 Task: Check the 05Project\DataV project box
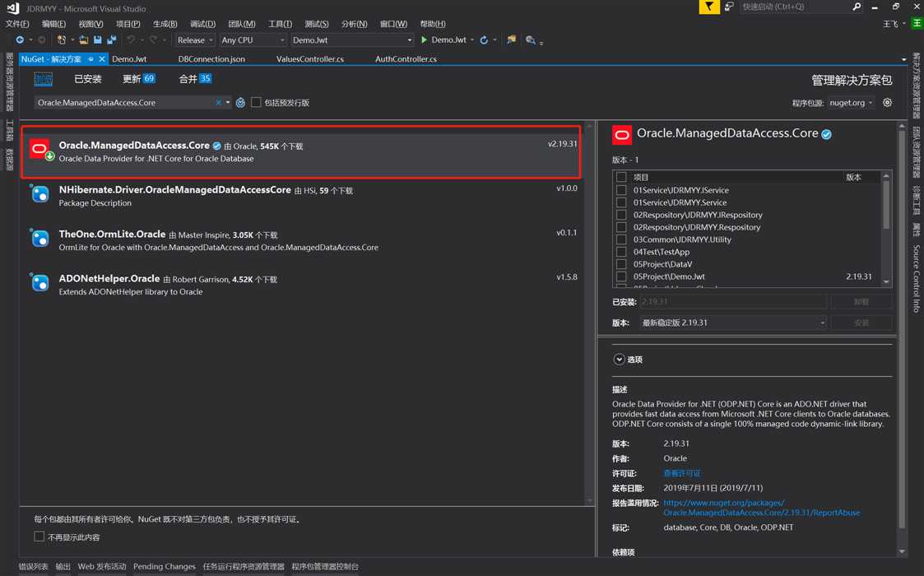coord(621,264)
